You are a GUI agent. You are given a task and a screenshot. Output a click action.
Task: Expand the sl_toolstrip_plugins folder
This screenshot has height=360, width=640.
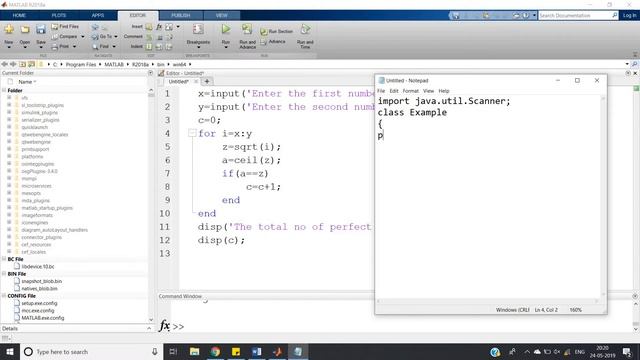pos(9,105)
